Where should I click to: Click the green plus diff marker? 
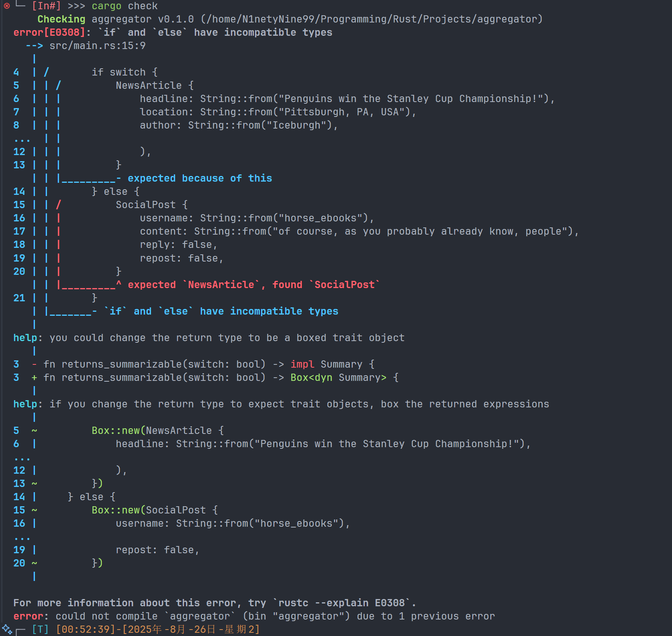pyautogui.click(x=35, y=378)
